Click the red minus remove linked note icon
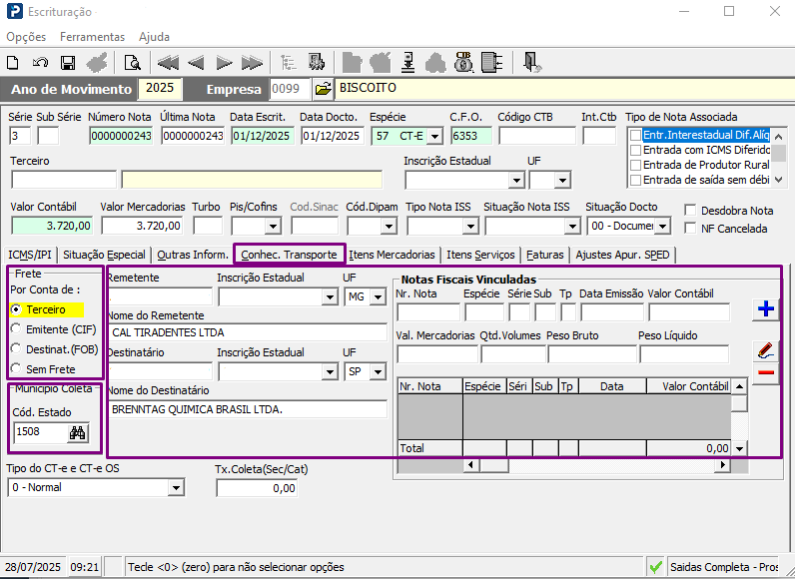This screenshot has height=581, width=795. (766, 373)
